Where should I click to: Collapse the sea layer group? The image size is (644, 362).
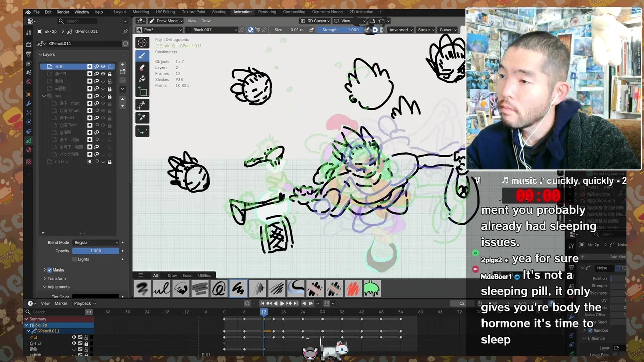point(44,96)
